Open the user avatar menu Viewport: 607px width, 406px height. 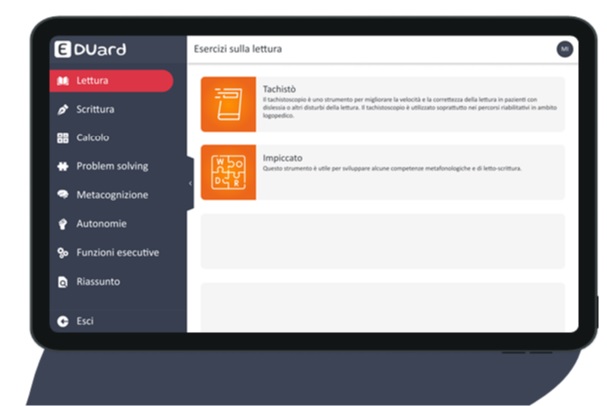click(564, 49)
